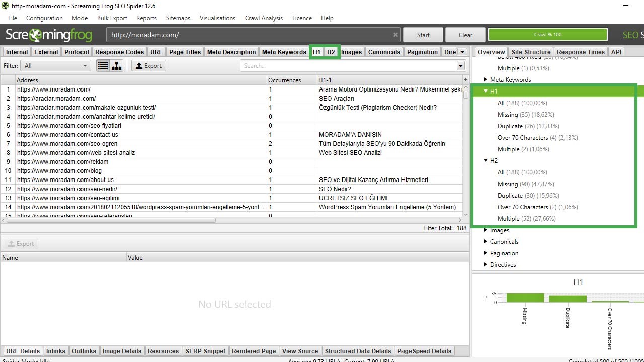644x362 pixels.
Task: Open the Sitemaps menu
Action: click(x=178, y=18)
